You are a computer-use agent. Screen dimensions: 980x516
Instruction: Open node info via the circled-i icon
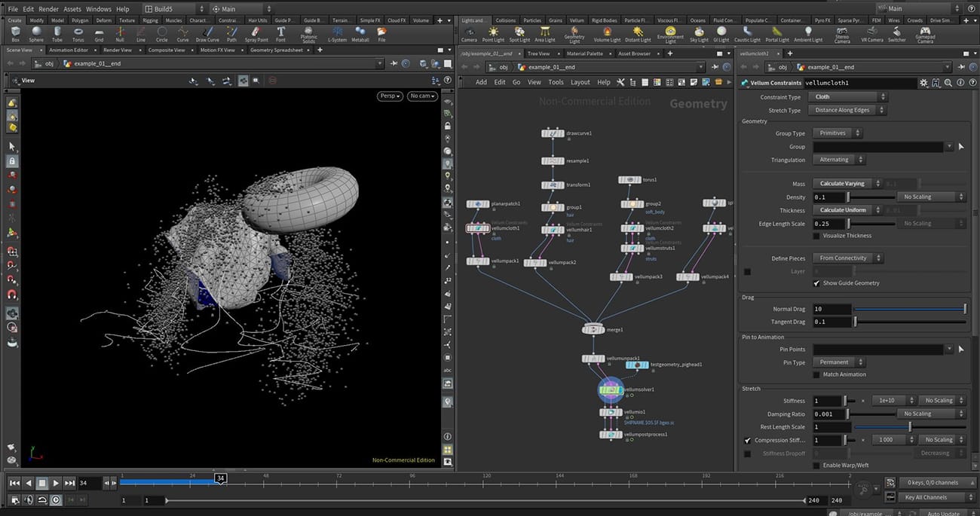pyautogui.click(x=960, y=83)
